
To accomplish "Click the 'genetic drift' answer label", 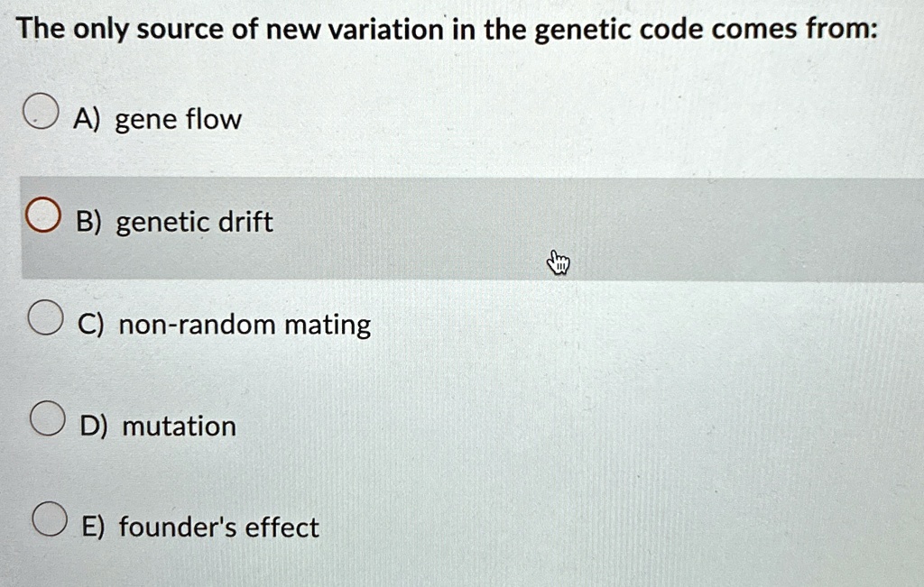I will (195, 223).
